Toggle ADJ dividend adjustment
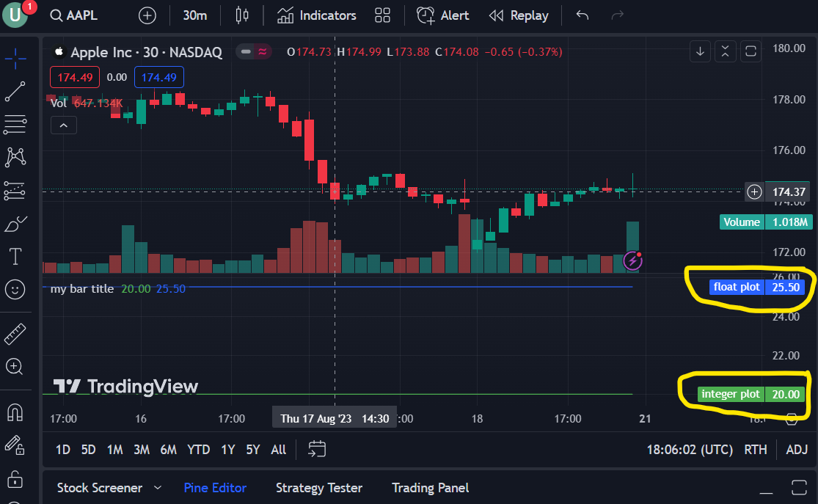 click(797, 450)
